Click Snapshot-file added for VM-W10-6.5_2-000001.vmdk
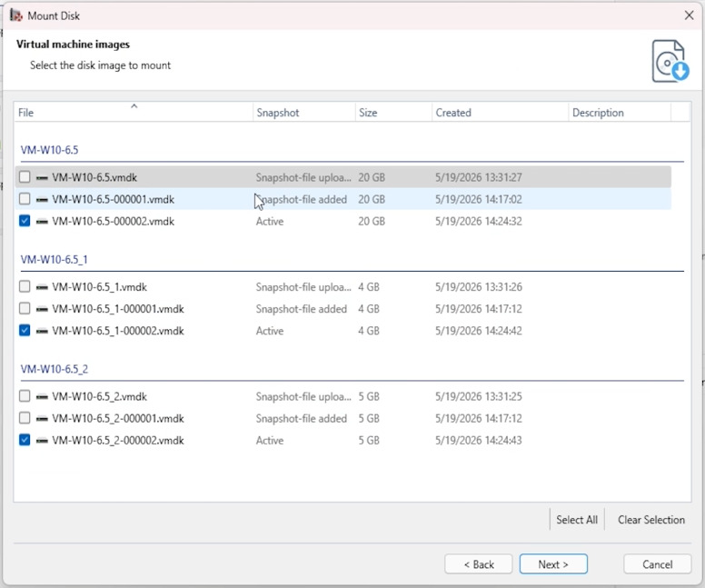Viewport: 705px width, 588px height. [302, 419]
